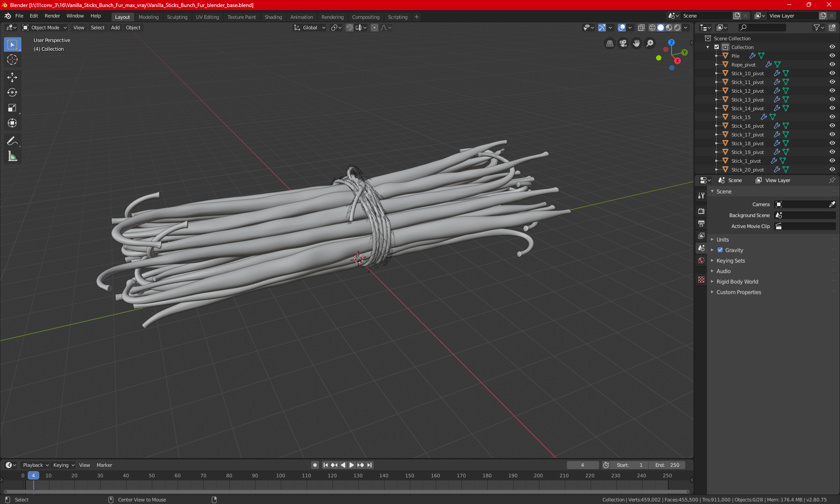The height and width of the screenshot is (504, 840).
Task: Open the Render properties tab icon
Action: tap(701, 211)
